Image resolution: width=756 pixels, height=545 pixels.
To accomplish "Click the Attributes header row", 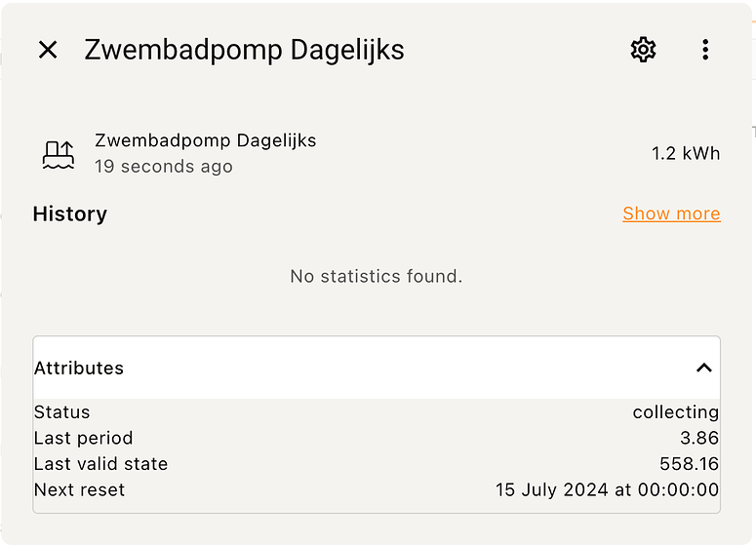I will pos(377,369).
